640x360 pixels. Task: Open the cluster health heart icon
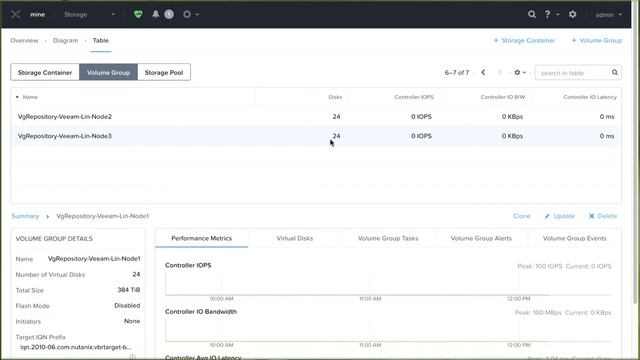pyautogui.click(x=138, y=14)
